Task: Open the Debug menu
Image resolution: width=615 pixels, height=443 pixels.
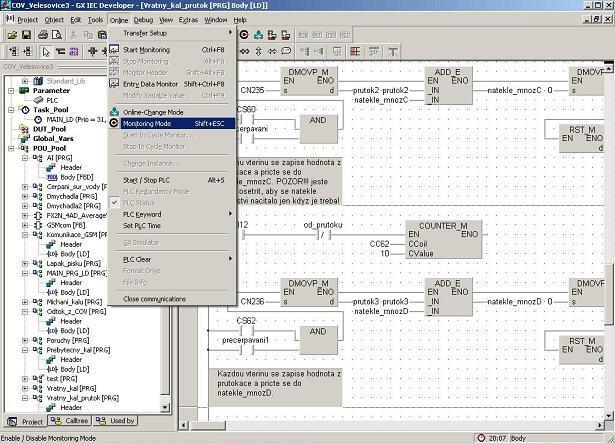Action: [143, 20]
